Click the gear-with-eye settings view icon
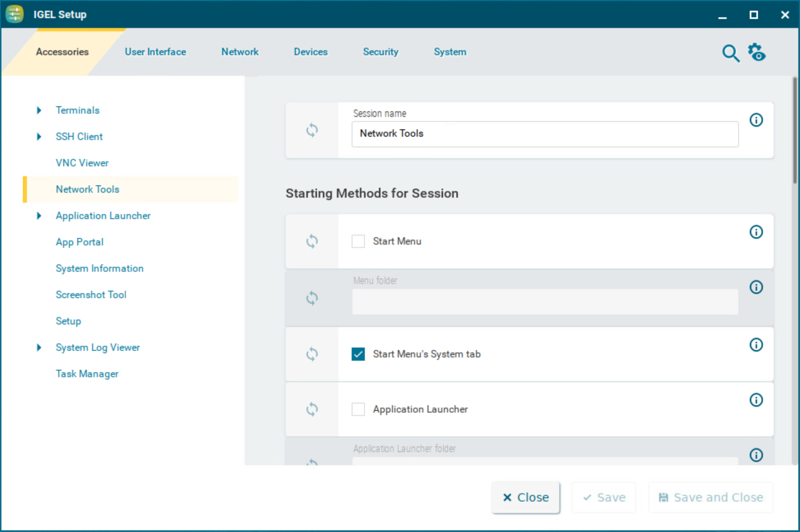Screen dimensions: 800x532 [757, 53]
